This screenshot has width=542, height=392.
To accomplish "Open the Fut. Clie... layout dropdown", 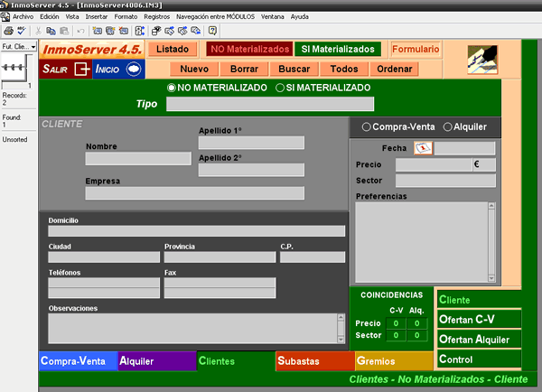I will tap(19, 46).
